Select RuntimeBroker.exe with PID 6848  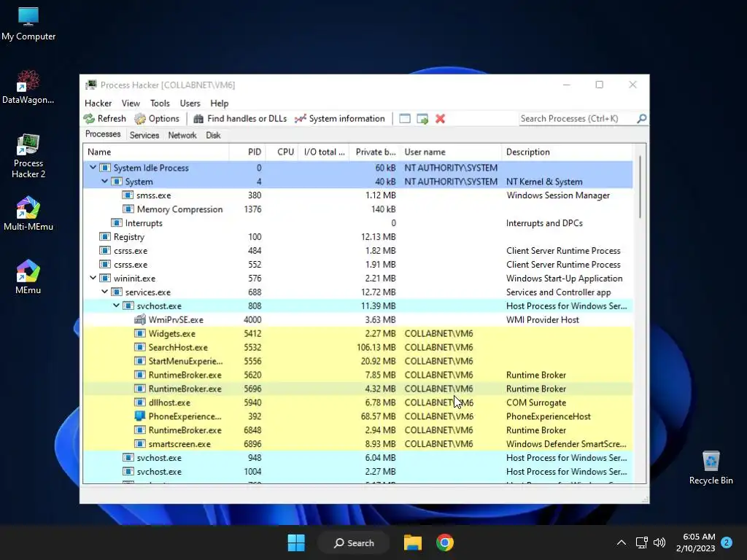pyautogui.click(x=358, y=430)
